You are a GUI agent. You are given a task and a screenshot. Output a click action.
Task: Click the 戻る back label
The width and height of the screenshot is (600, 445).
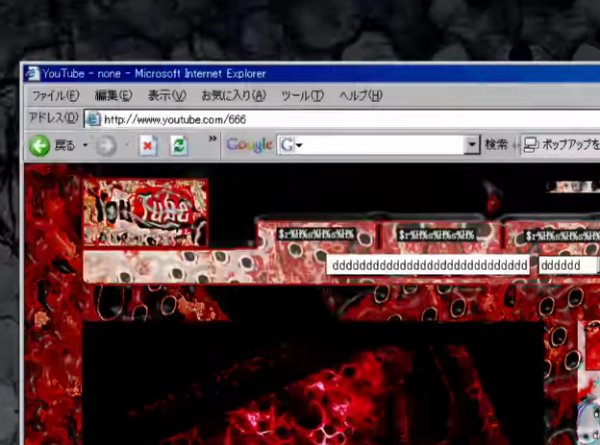[x=64, y=145]
